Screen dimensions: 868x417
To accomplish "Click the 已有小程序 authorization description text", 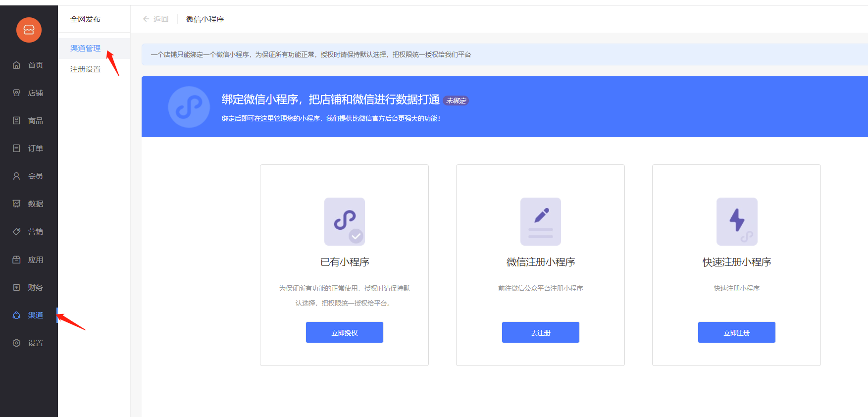I will coord(345,296).
